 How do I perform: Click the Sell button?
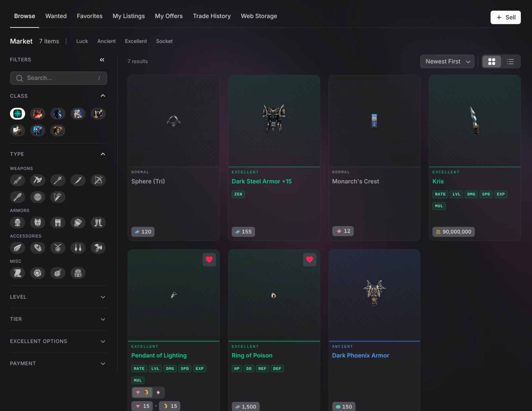[x=505, y=17]
